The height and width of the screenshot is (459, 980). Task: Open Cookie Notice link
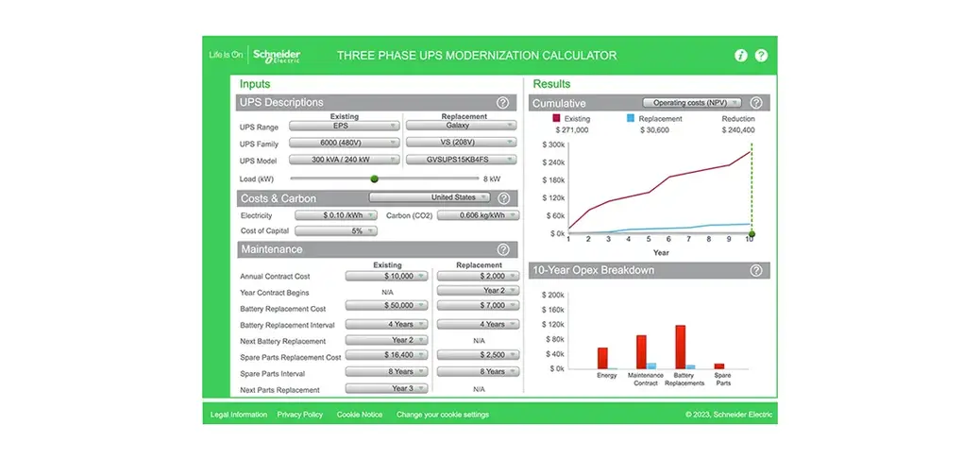[x=360, y=415]
